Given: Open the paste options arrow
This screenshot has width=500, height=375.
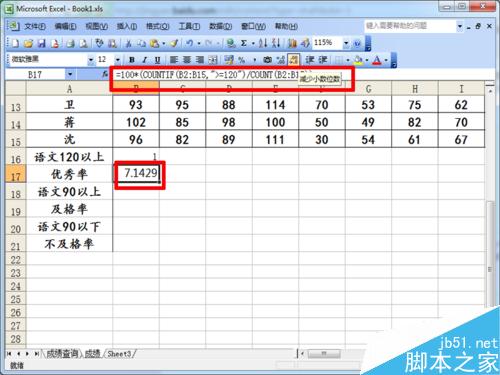Looking at the screenshot, I should (163, 43).
